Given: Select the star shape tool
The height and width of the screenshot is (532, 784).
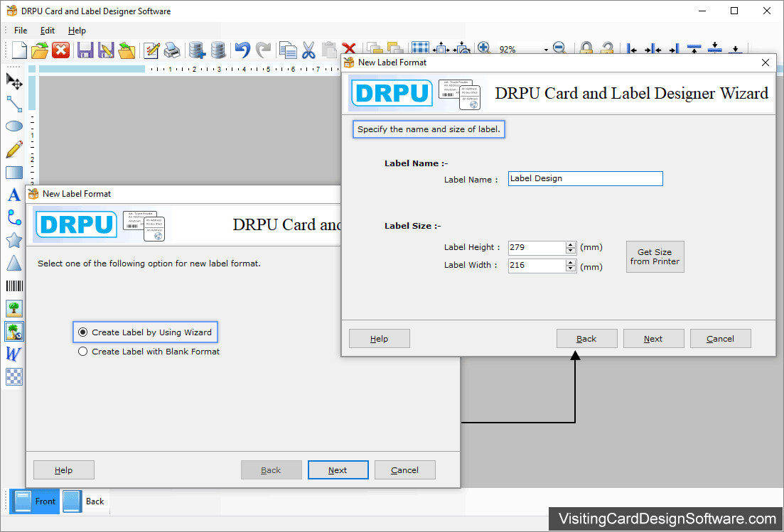Looking at the screenshot, I should (x=14, y=240).
